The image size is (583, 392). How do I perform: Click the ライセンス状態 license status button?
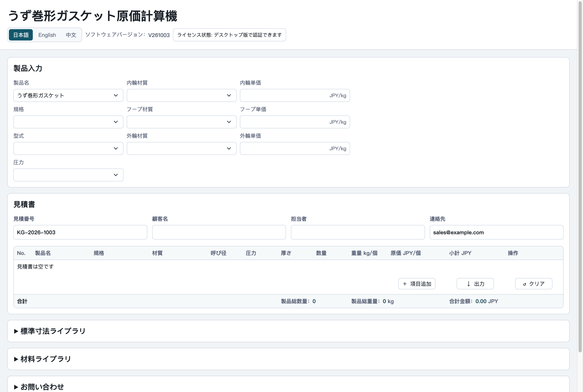(229, 35)
